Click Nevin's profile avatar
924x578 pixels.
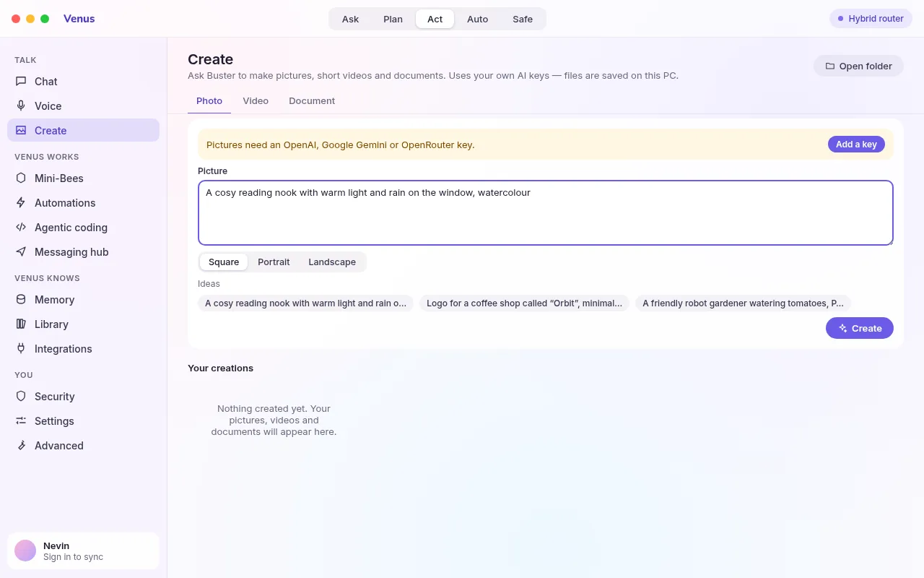(x=25, y=551)
